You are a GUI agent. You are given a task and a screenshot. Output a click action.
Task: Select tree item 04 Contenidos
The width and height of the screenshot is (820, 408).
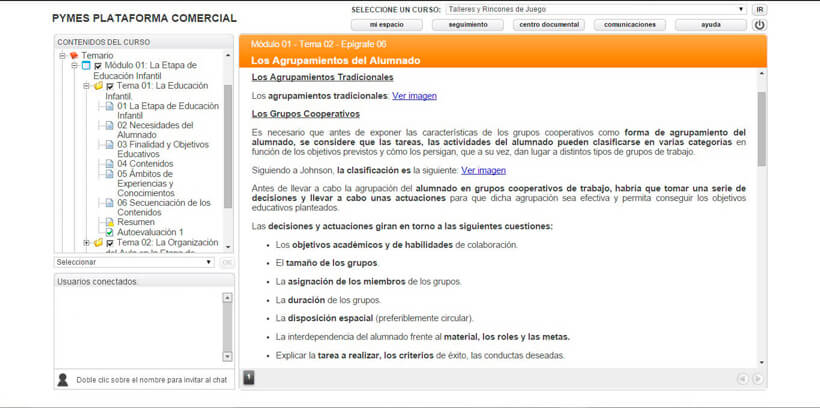145,164
